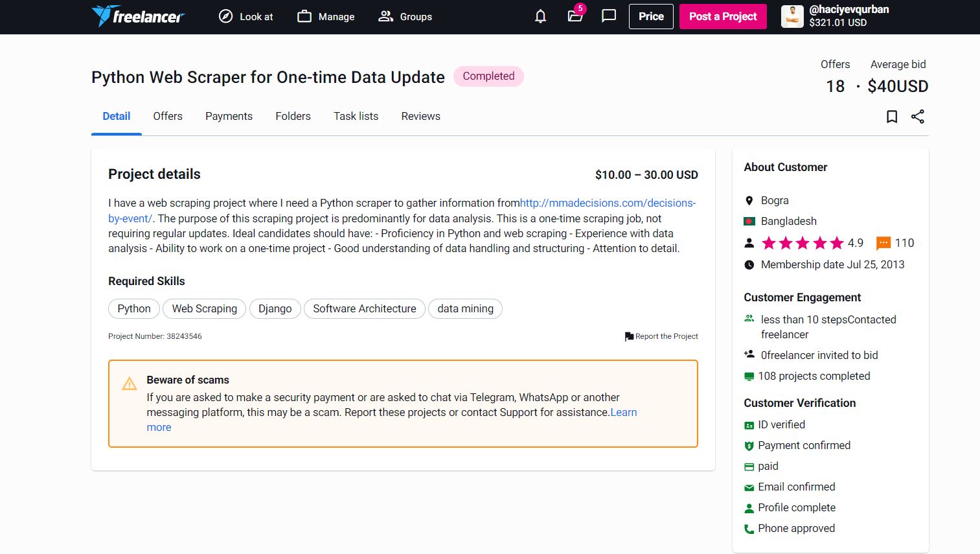Image resolution: width=980 pixels, height=554 pixels.
Task: Click the Post a Project button
Action: (x=723, y=17)
